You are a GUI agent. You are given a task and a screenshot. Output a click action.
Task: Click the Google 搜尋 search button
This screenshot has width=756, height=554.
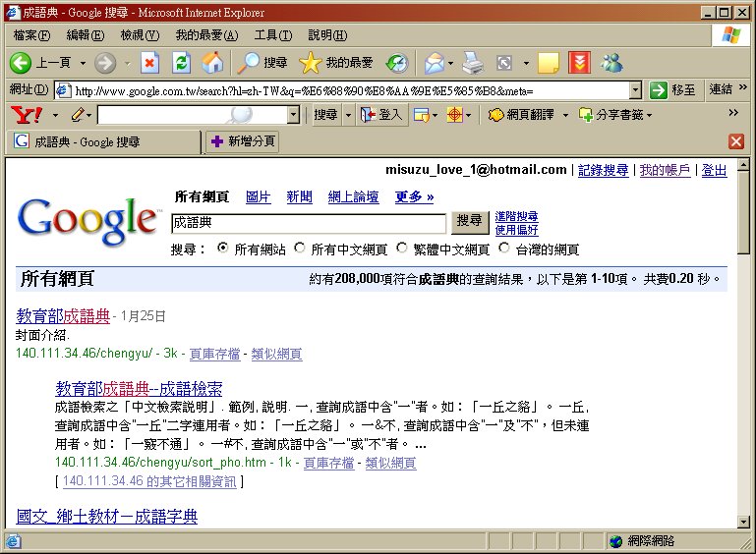point(470,222)
